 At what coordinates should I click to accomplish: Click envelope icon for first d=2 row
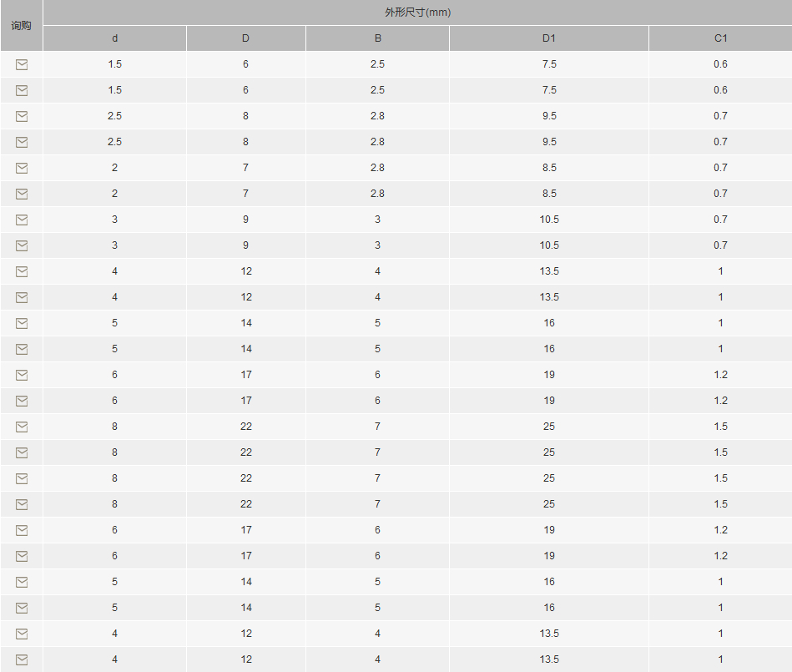coord(22,168)
